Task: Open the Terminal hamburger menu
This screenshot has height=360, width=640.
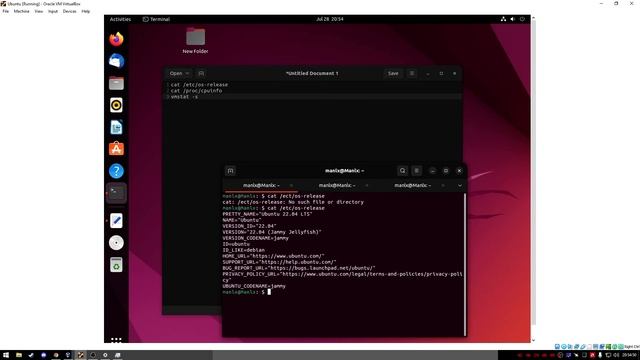Action: pos(416,171)
